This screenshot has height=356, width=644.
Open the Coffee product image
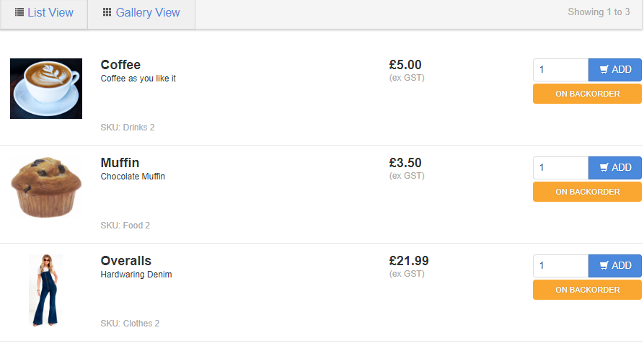pyautogui.click(x=46, y=89)
